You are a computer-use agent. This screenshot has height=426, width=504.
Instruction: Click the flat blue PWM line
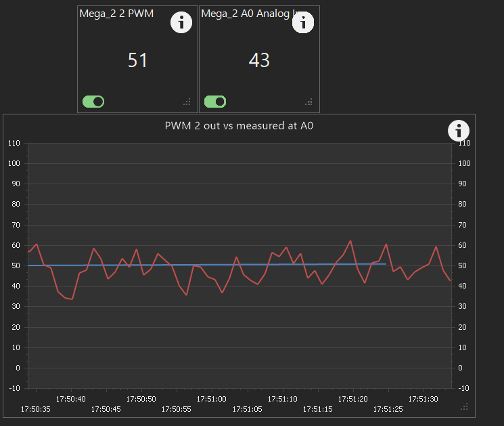tap(207, 265)
